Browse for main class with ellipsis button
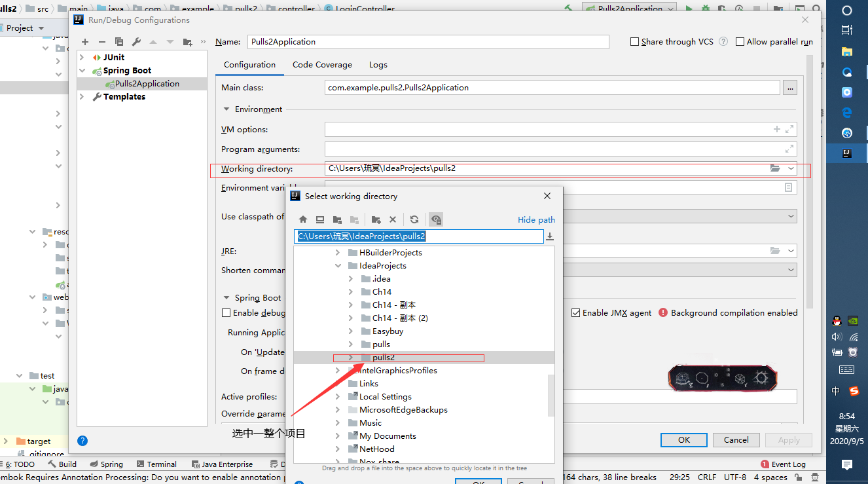 pos(790,88)
